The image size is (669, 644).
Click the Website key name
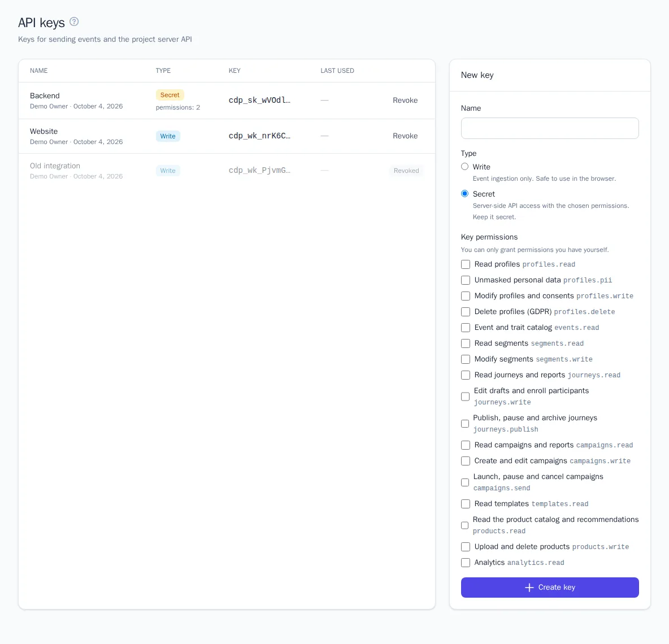[x=44, y=132]
